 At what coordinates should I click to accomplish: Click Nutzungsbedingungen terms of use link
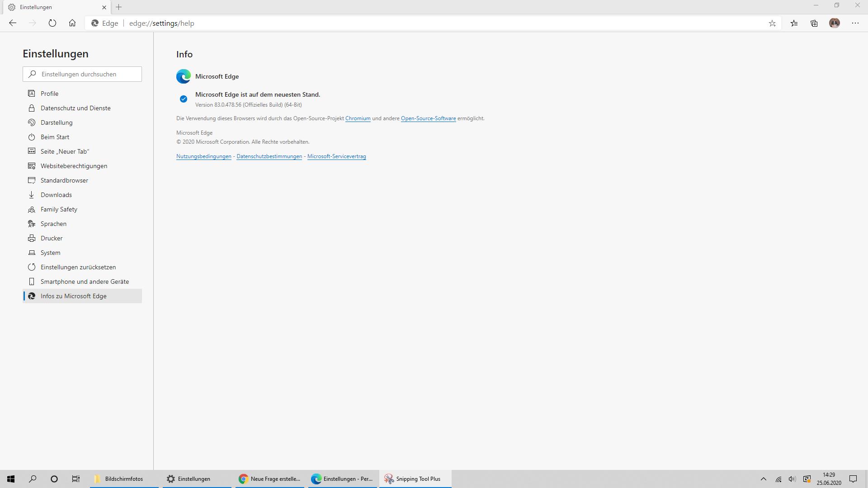point(203,156)
